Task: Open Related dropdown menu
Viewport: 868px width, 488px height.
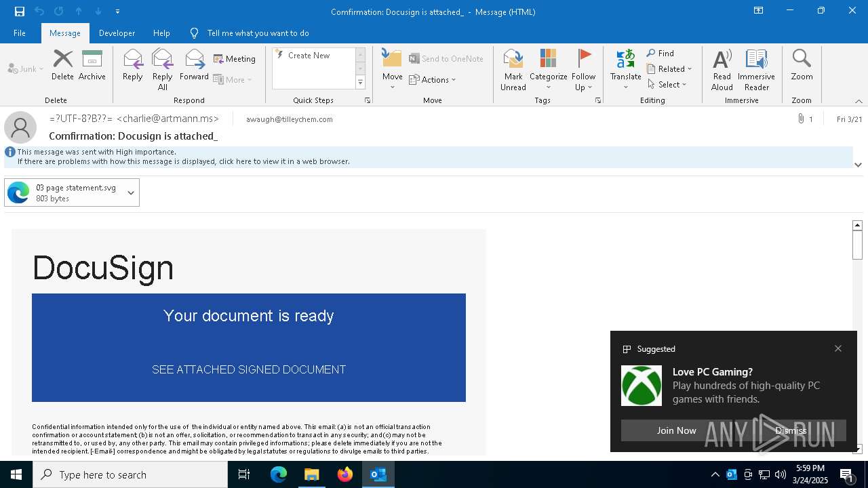Action: click(670, 69)
